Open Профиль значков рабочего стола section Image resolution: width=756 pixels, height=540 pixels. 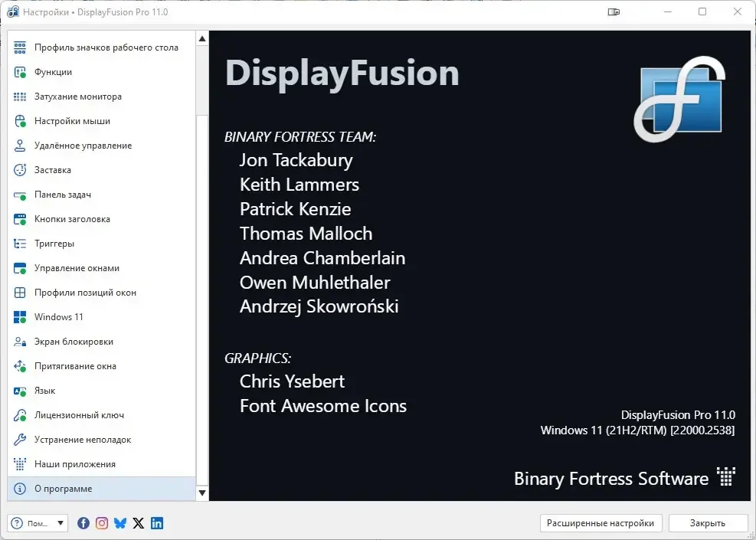[x=101, y=47]
